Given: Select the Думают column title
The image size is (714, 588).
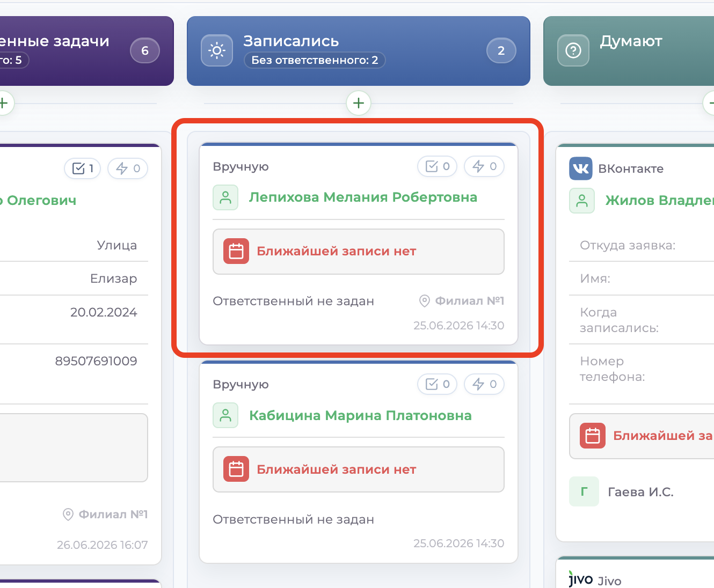Looking at the screenshot, I should coord(631,41).
